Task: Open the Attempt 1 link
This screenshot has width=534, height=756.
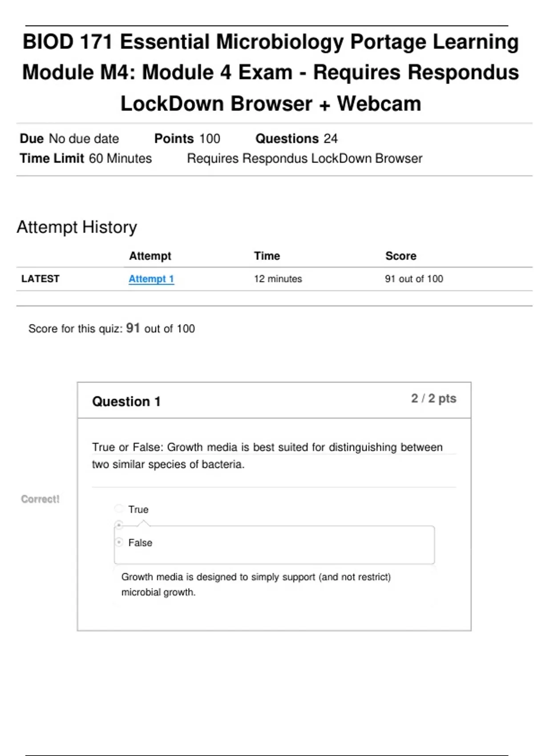Action: pyautogui.click(x=151, y=279)
